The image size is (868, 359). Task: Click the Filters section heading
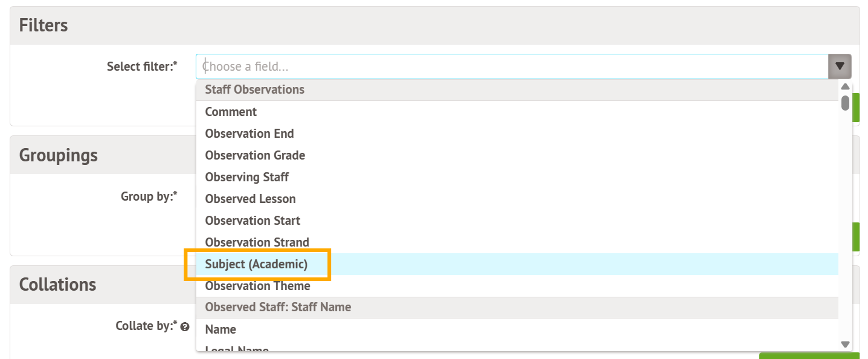pyautogui.click(x=43, y=25)
